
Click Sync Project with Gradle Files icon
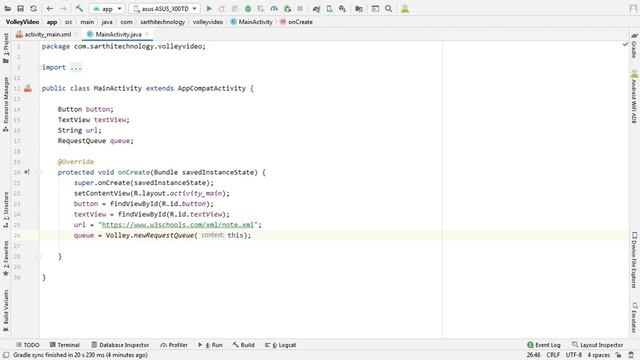pyautogui.click(x=316, y=9)
